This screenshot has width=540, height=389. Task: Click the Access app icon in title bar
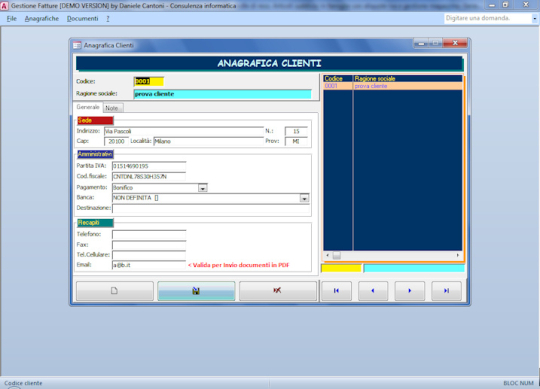coord(4,6)
